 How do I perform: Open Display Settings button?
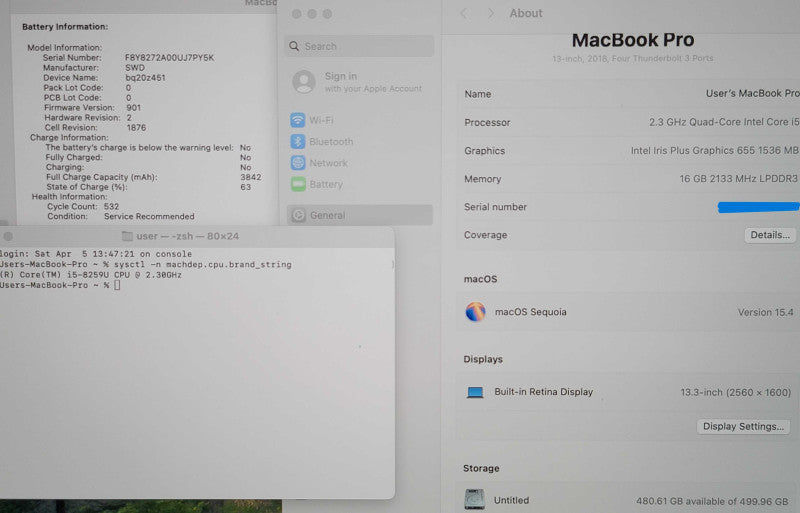[743, 426]
